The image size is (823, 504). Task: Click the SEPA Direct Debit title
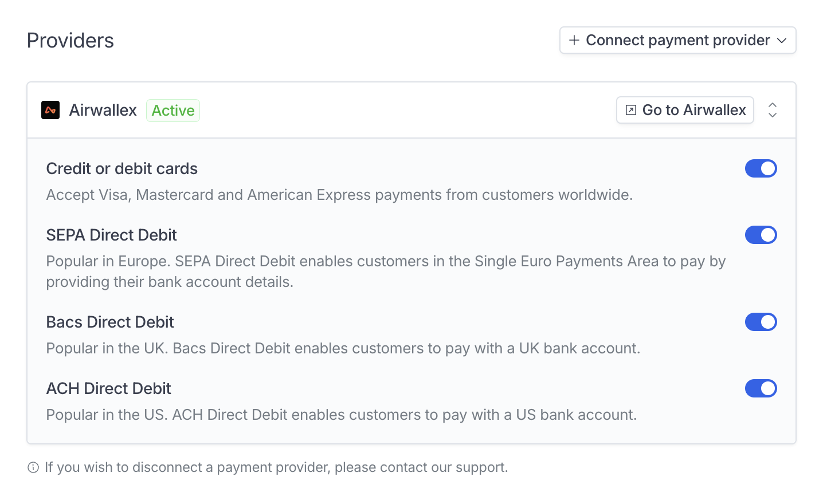111,235
